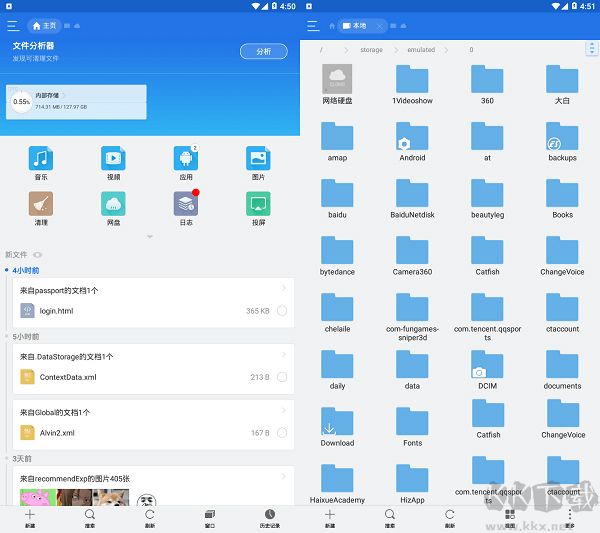The height and width of the screenshot is (533, 600).
Task: Select the 4小时前 time heading
Action: pyautogui.click(x=26, y=271)
